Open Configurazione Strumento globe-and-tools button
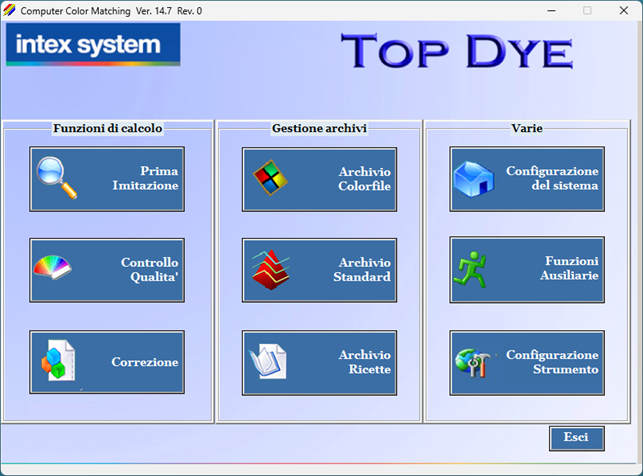Screen dimensions: 643x476 point(527,362)
